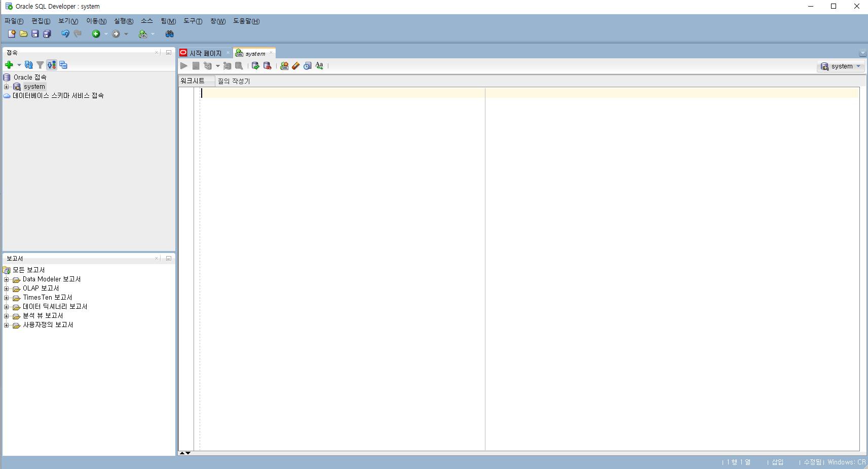Open the 편집(E) menu
The width and height of the screenshot is (868, 469).
pos(41,21)
